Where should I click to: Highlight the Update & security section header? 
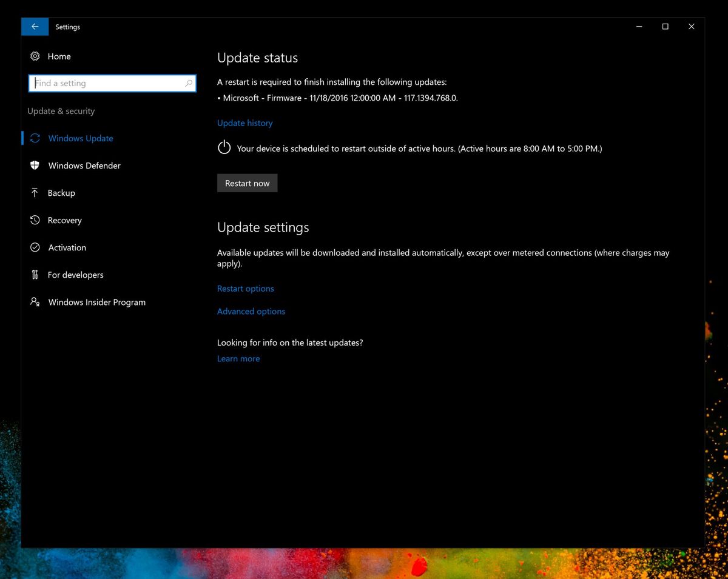[61, 111]
